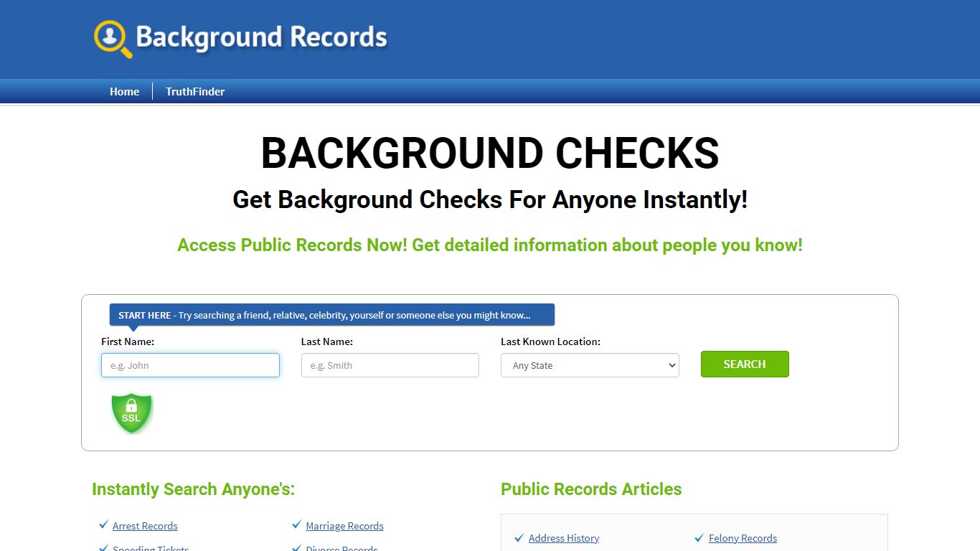980x551 pixels.
Task: Click checkmark icon beside Felony Records
Action: [x=699, y=537]
